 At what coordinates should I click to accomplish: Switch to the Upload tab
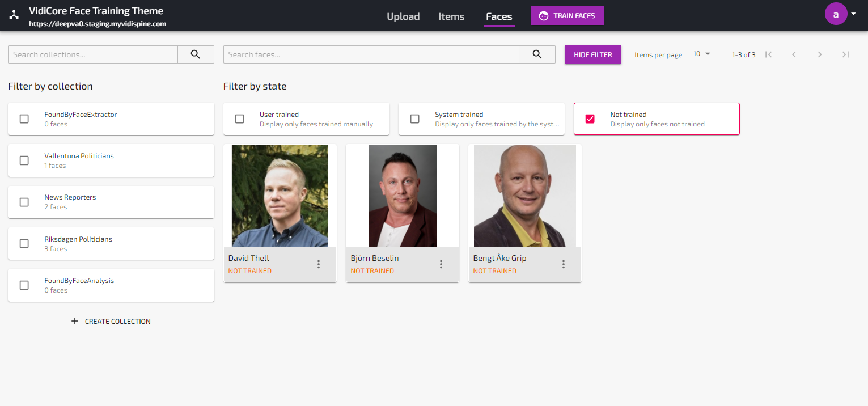coord(403,16)
